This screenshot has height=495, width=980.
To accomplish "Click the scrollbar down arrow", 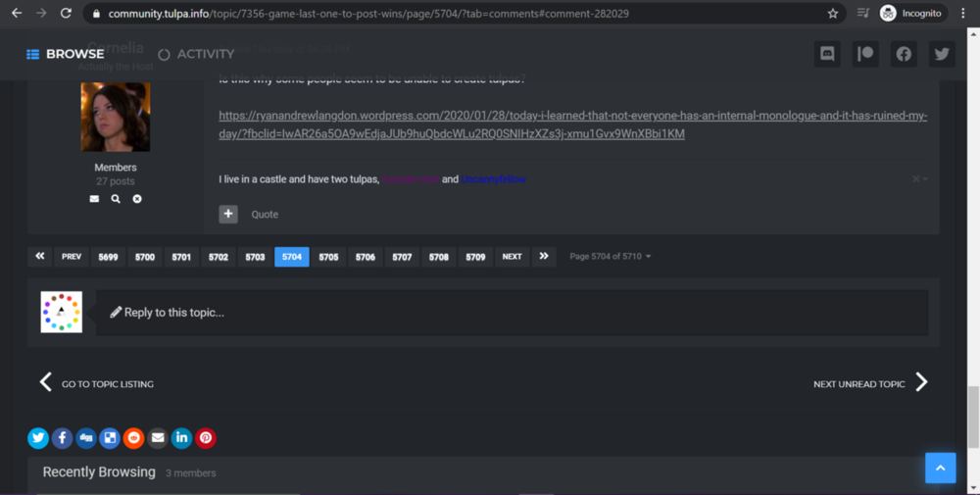I will tap(973, 488).
